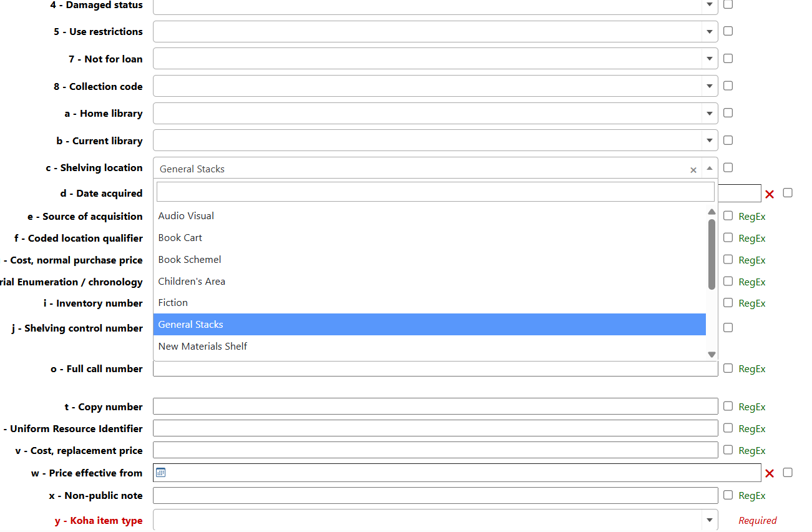The image size is (812, 532).
Task: Clear the Price effective from date with red X
Action: tap(769, 473)
